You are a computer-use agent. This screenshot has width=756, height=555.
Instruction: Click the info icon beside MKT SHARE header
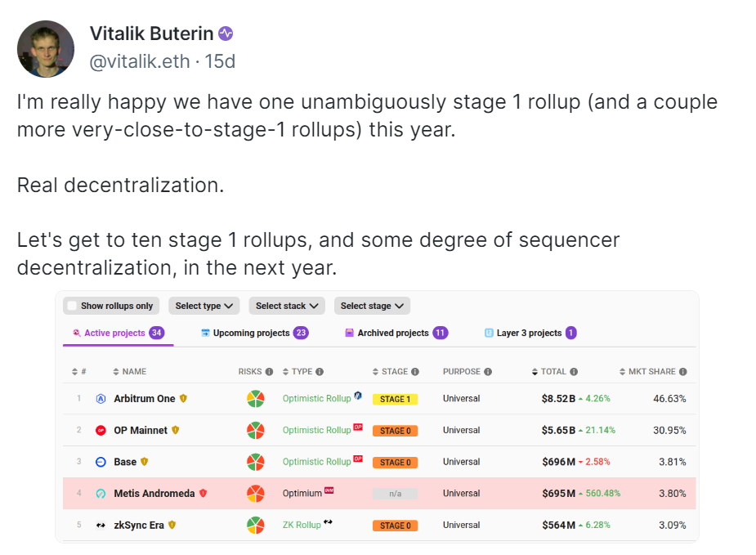[682, 371]
